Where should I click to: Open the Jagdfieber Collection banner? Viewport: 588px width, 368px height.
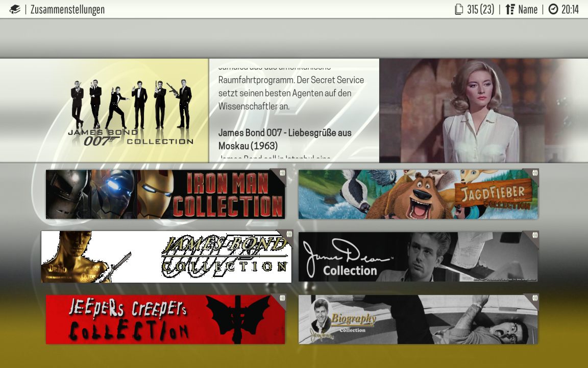(x=418, y=194)
